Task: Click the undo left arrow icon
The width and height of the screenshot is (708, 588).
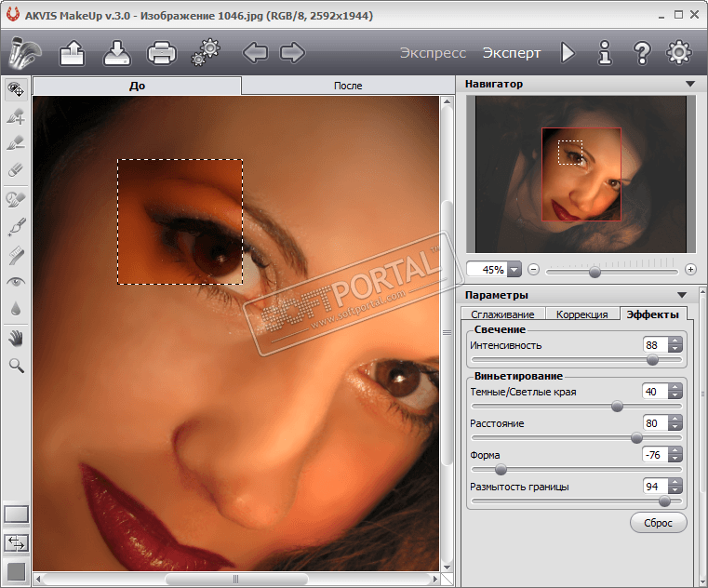Action: [x=255, y=53]
